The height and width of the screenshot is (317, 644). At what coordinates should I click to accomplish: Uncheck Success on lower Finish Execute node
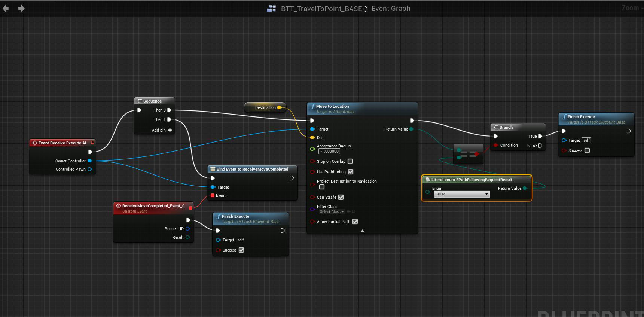pyautogui.click(x=241, y=250)
